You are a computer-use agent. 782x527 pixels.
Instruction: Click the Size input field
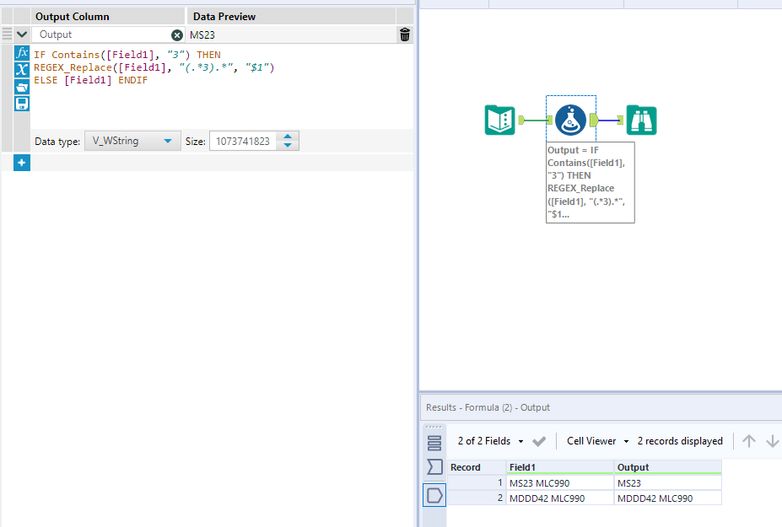click(x=243, y=141)
